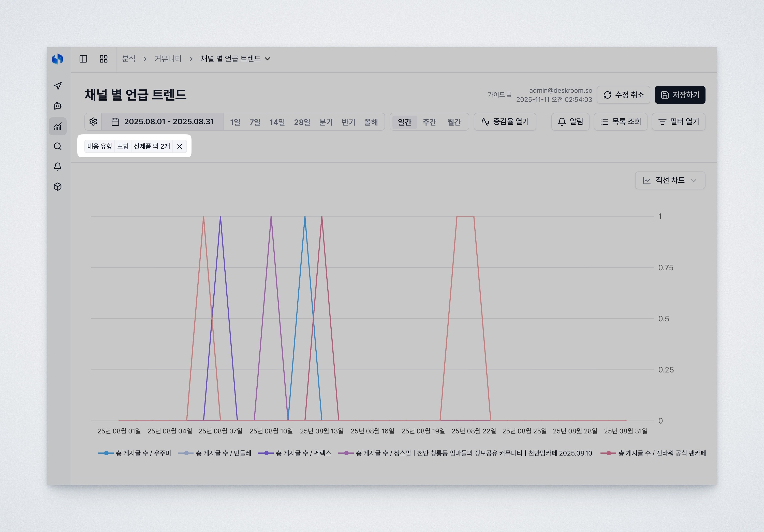Screen dimensions: 764x532
Task: Switch to 주간 view mode
Action: (429, 122)
